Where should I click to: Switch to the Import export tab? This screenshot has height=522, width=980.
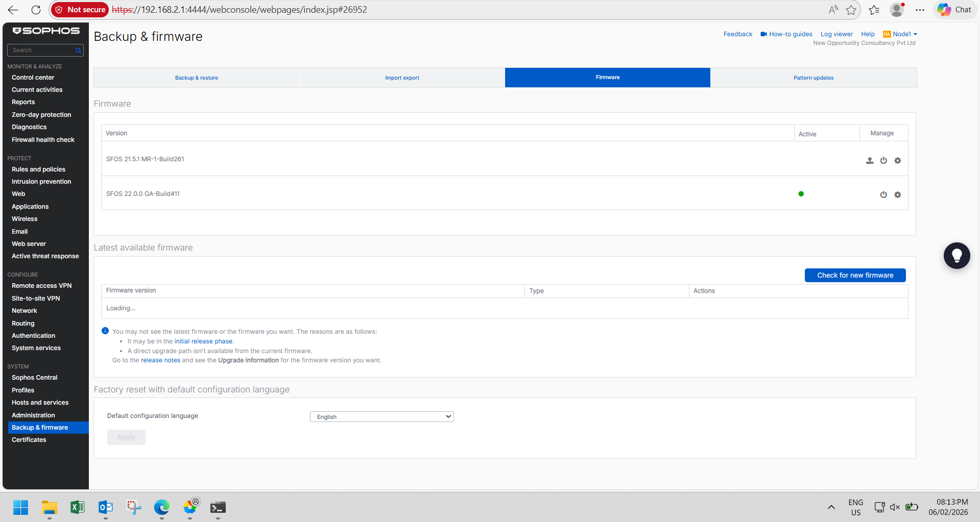tap(402, 78)
